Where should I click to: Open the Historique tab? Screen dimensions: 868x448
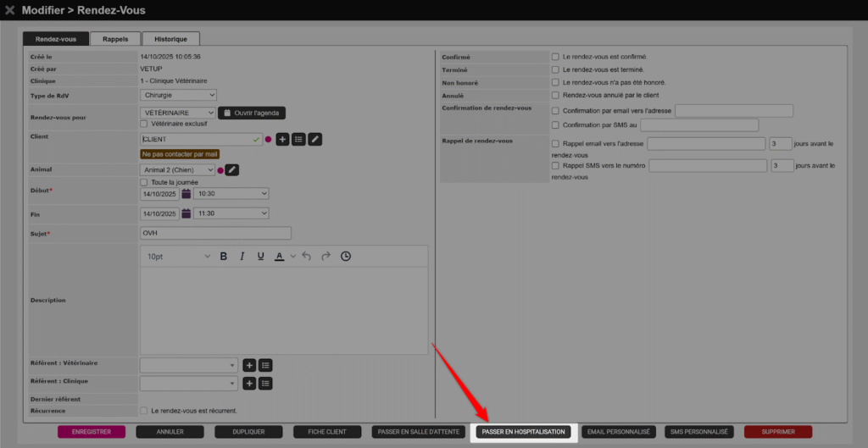click(x=171, y=39)
